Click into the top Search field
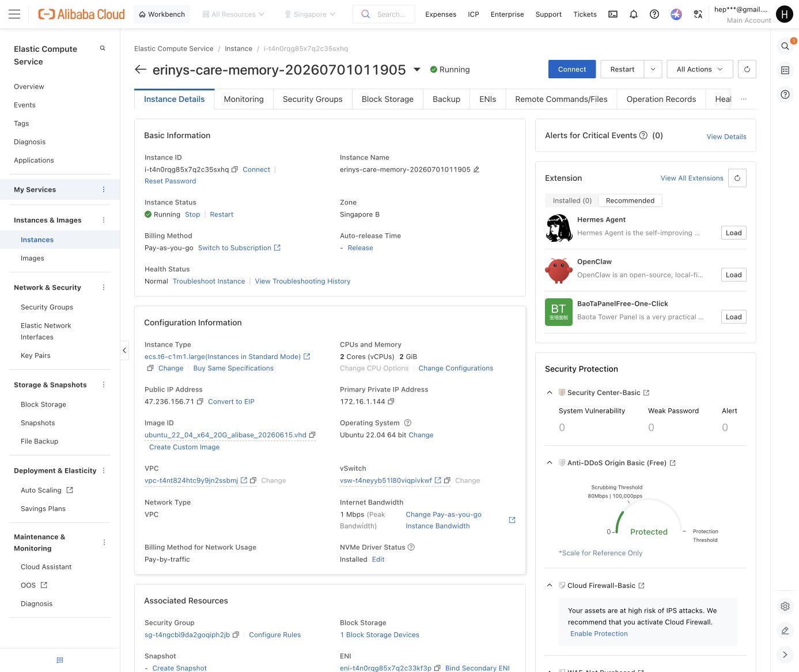799x672 pixels. [x=384, y=14]
